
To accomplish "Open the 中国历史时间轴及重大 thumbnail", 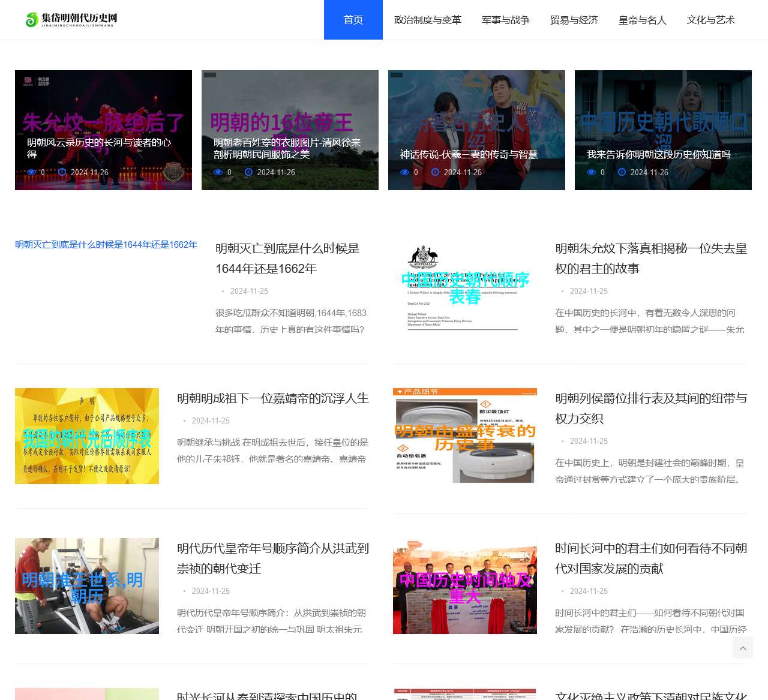I will pos(465,586).
